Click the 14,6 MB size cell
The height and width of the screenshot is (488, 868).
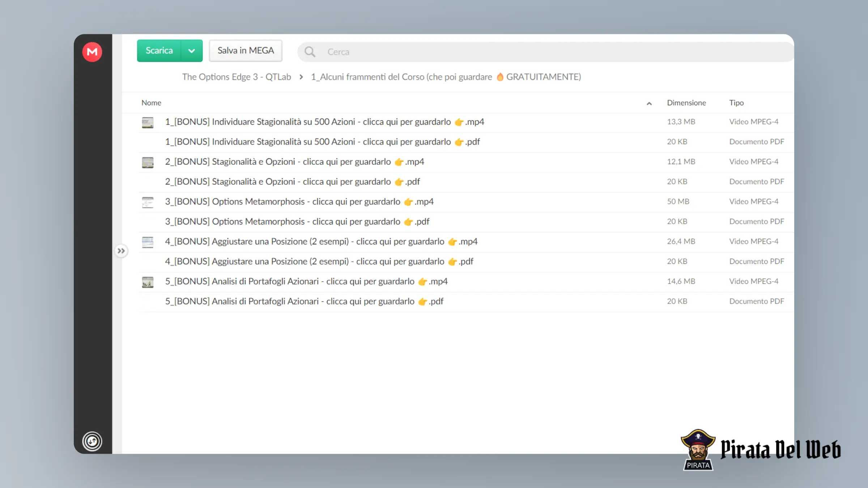point(681,281)
